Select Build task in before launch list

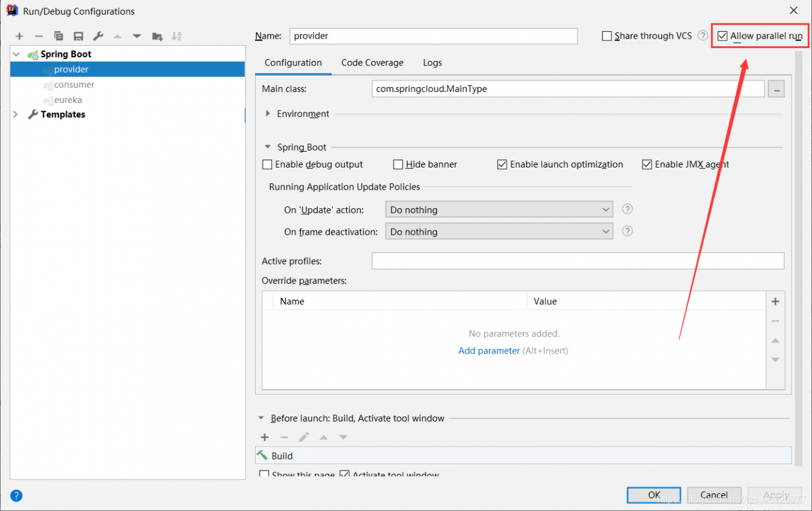click(x=523, y=456)
